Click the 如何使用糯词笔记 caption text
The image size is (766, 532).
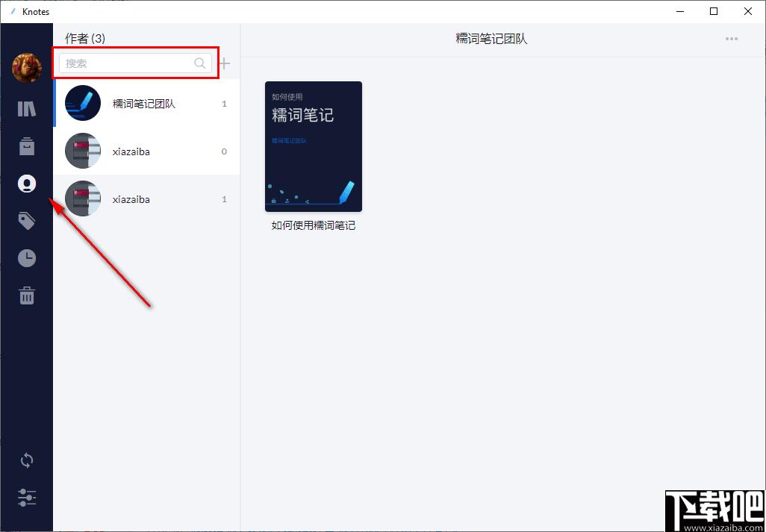(x=313, y=225)
